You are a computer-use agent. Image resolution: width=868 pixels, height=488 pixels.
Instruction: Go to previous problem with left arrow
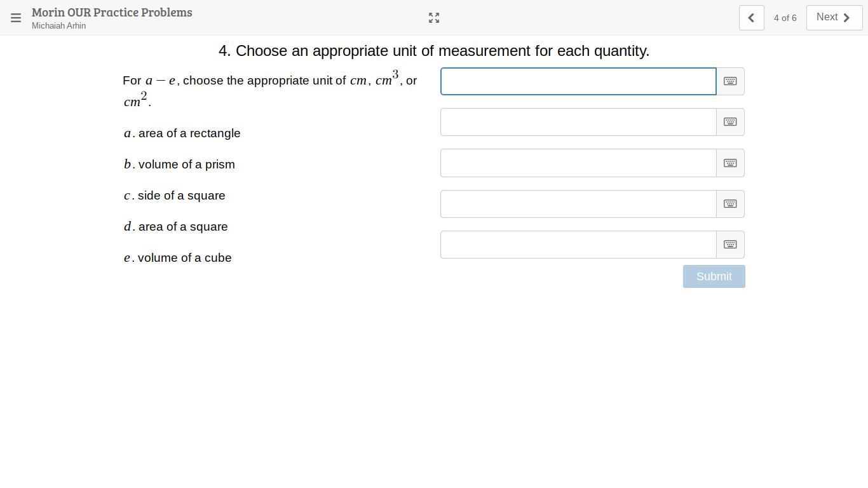click(x=751, y=18)
